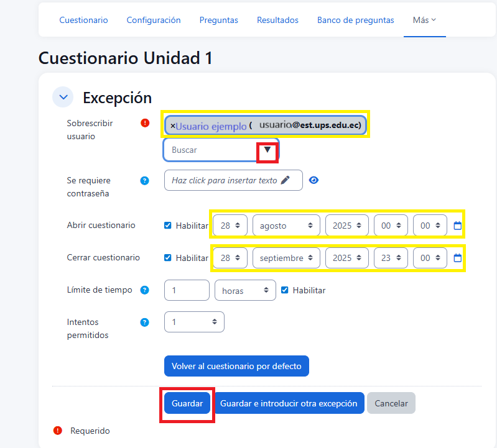Click the Guardar button
The width and height of the screenshot is (497, 448).
(187, 403)
